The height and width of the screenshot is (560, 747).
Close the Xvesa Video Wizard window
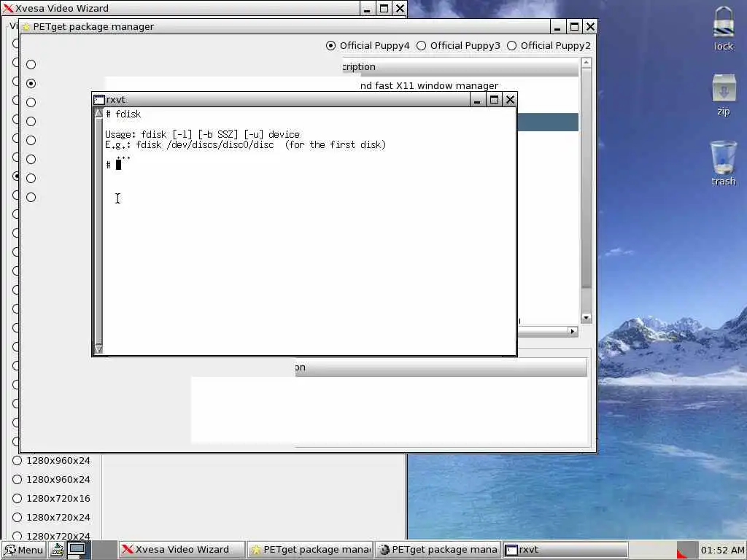click(400, 8)
